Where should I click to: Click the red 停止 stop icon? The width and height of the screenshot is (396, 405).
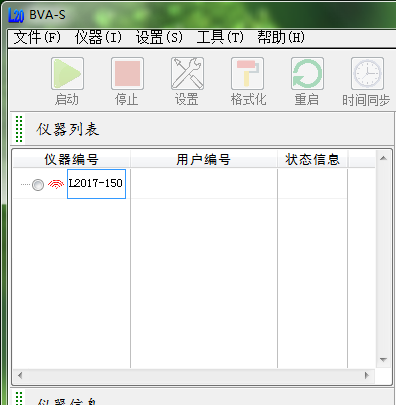pyautogui.click(x=127, y=73)
